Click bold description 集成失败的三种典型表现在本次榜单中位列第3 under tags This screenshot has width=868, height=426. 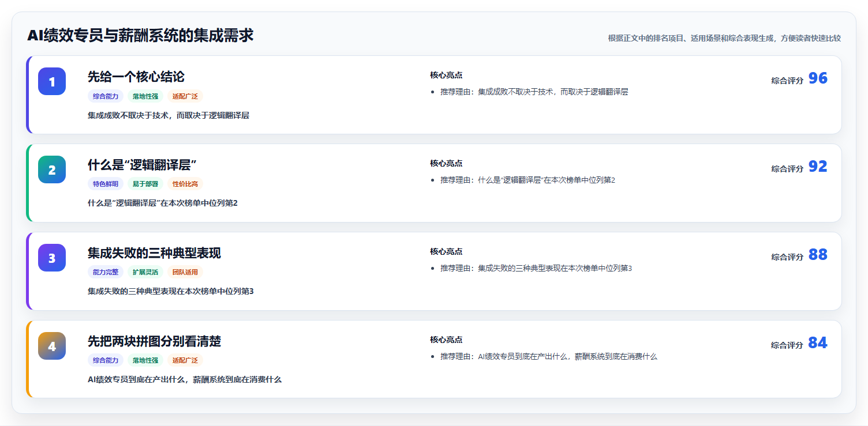[171, 292]
